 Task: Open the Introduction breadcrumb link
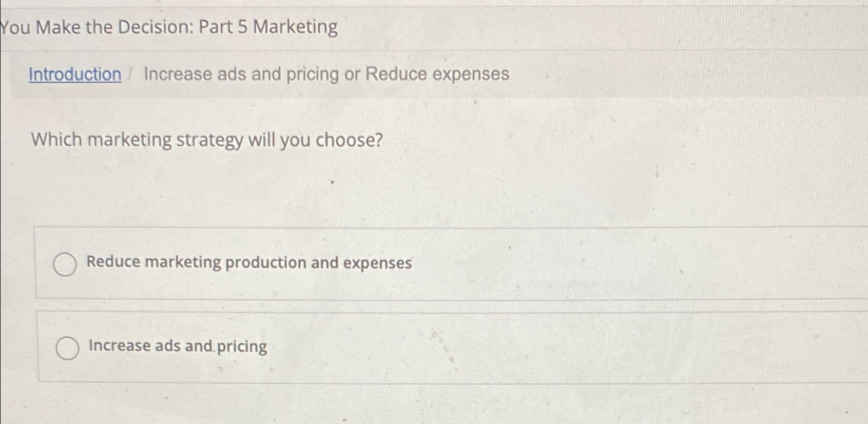[x=75, y=74]
